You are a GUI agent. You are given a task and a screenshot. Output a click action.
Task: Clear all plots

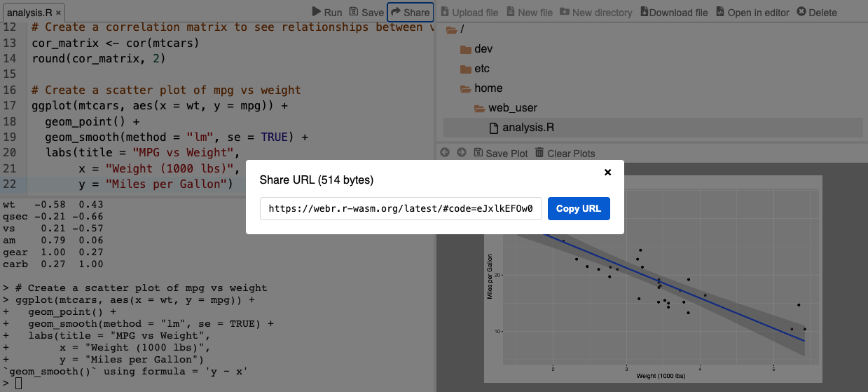point(565,153)
